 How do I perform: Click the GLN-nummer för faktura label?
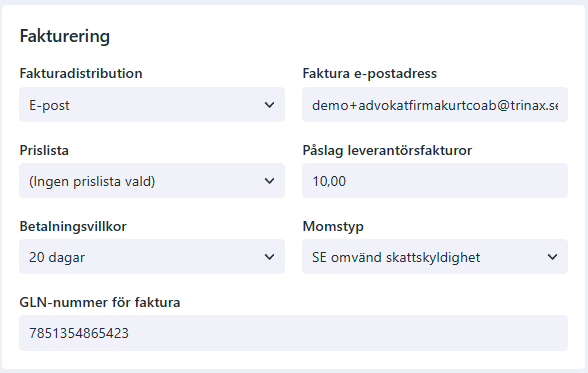100,302
